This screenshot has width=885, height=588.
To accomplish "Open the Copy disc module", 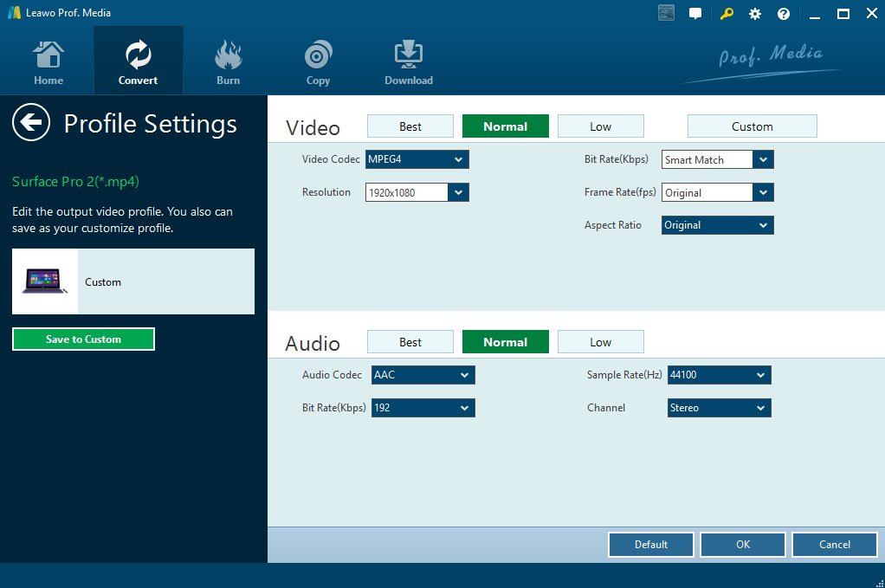I will pyautogui.click(x=318, y=63).
